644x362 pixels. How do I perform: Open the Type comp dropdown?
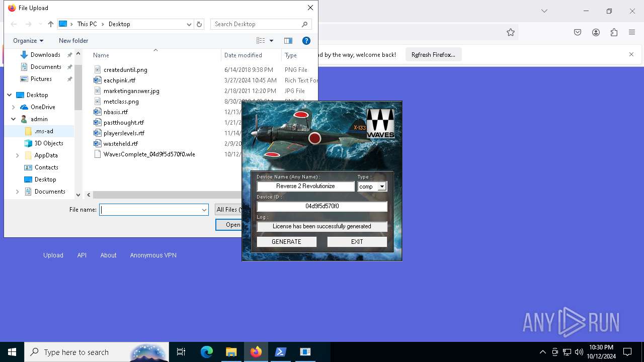[x=382, y=187]
